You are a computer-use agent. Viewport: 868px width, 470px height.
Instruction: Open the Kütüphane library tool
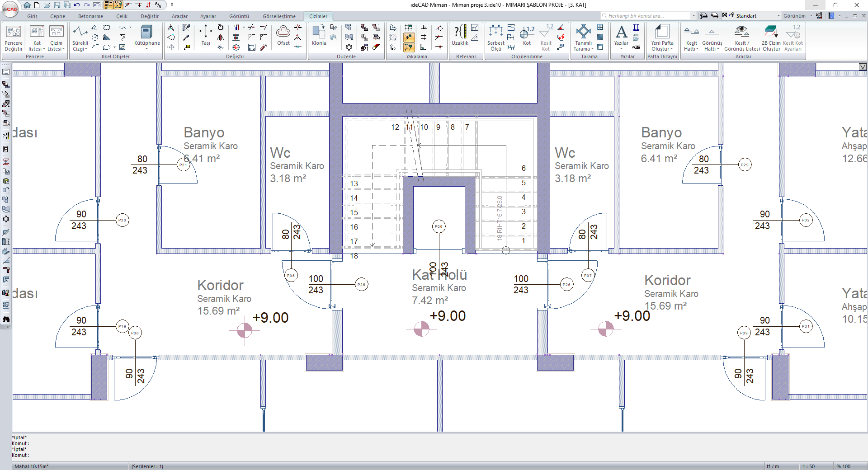(x=147, y=37)
